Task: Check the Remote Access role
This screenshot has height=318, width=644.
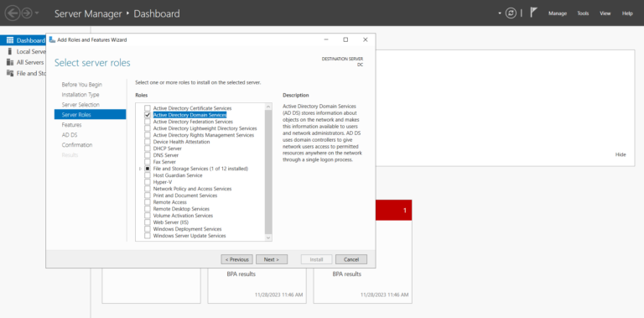Action: coord(148,202)
